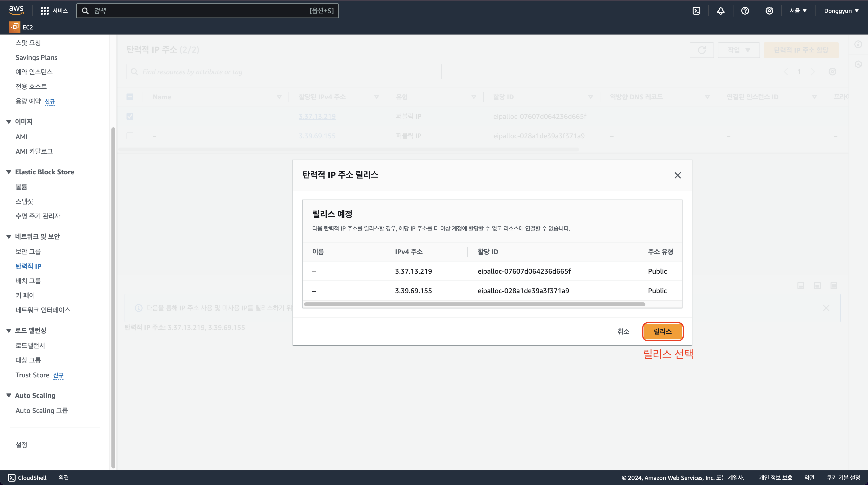Click the EC2 service icon
Viewport: 868px width, 485px height.
(15, 27)
